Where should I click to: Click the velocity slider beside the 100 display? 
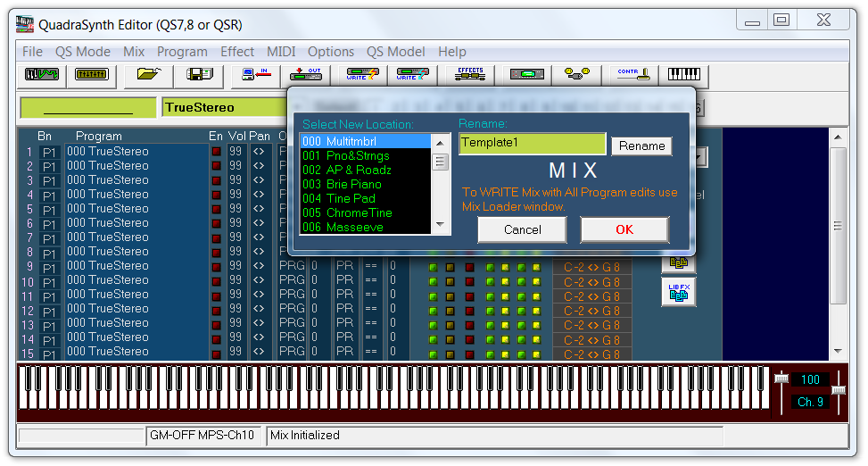[x=781, y=379]
